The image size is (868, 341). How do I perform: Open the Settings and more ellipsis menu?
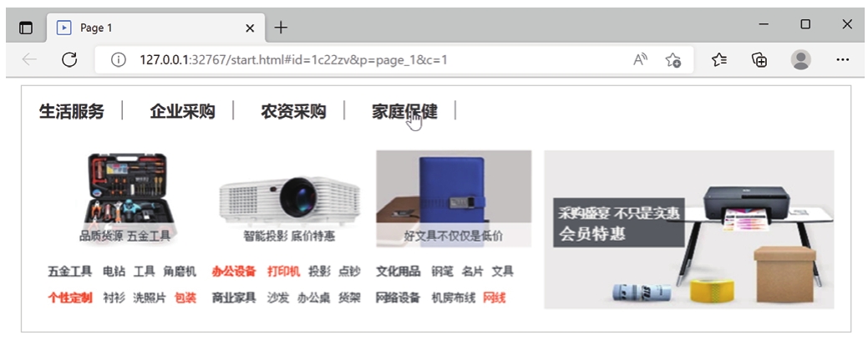tap(843, 60)
